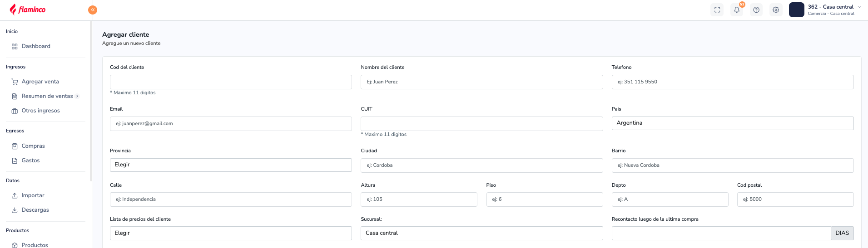Open Lista de precios del cliente dropdown

(231, 233)
